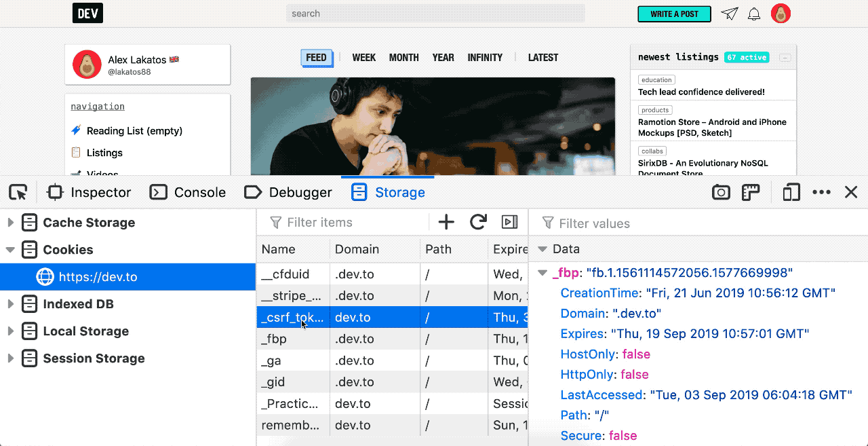
Task: Toggle the cookie data sidebar
Action: click(509, 222)
